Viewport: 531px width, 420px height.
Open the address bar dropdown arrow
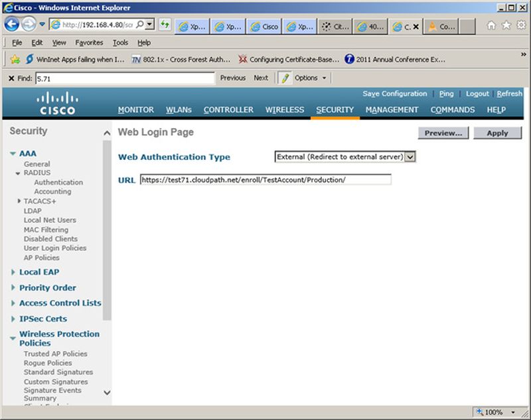pyautogui.click(x=150, y=25)
